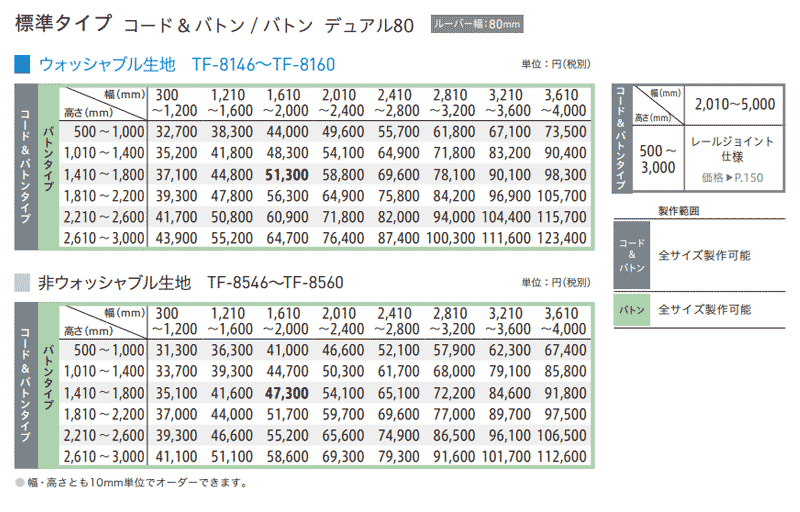Select the green バトン label under 製作範囲
The height and width of the screenshot is (512, 800).
tap(629, 310)
